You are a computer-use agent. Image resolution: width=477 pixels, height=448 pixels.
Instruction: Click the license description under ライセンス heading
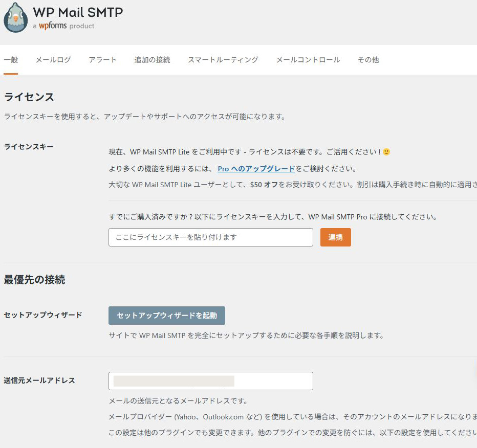click(x=145, y=117)
